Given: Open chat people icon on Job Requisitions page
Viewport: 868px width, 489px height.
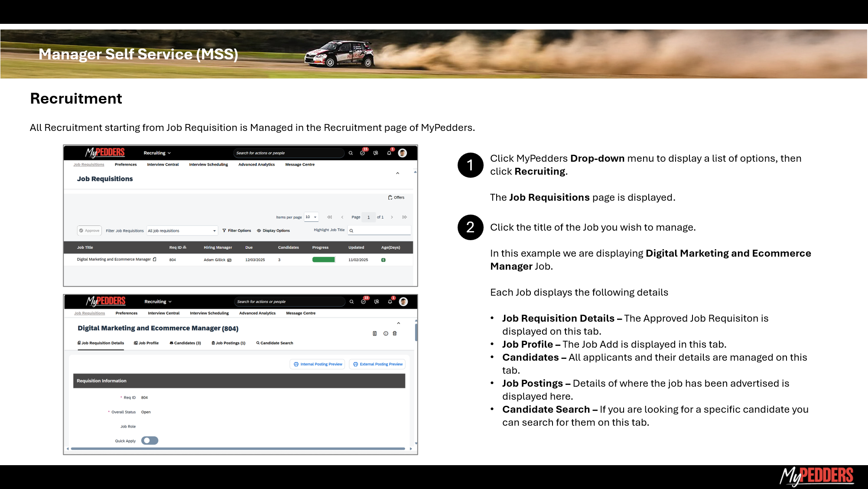Looking at the screenshot, I should pyautogui.click(x=376, y=153).
